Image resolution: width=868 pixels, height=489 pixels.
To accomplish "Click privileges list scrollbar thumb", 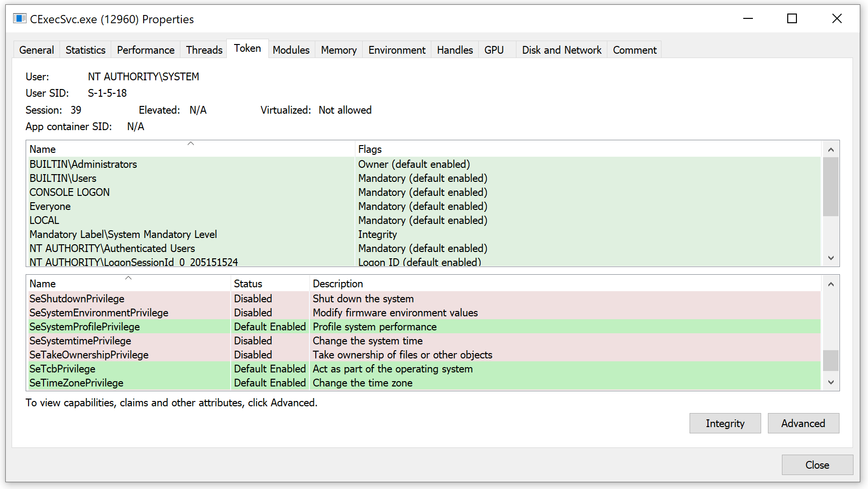I will click(x=831, y=360).
